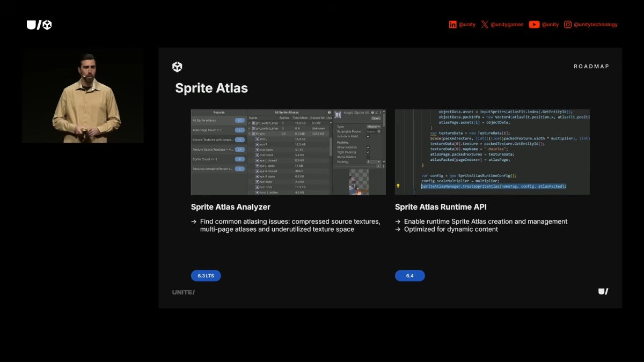Click the sprite atlas preview thumbnail

[359, 182]
